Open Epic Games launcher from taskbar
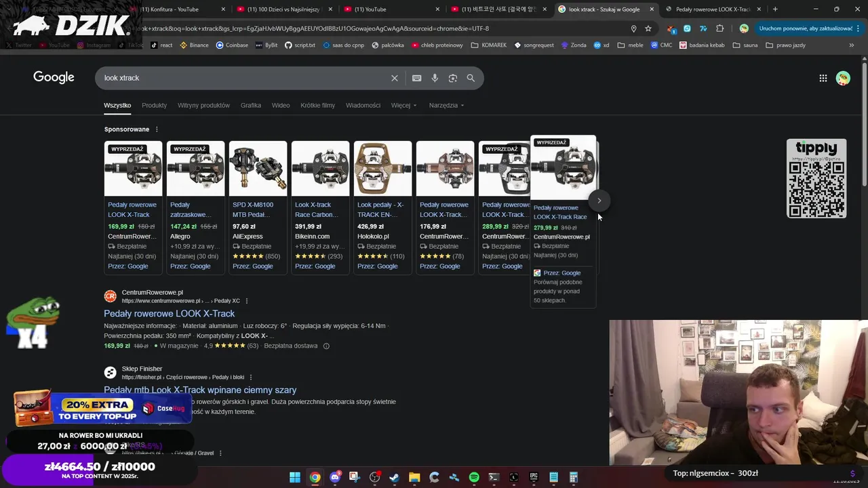Image resolution: width=868 pixels, height=488 pixels. pyautogui.click(x=534, y=477)
